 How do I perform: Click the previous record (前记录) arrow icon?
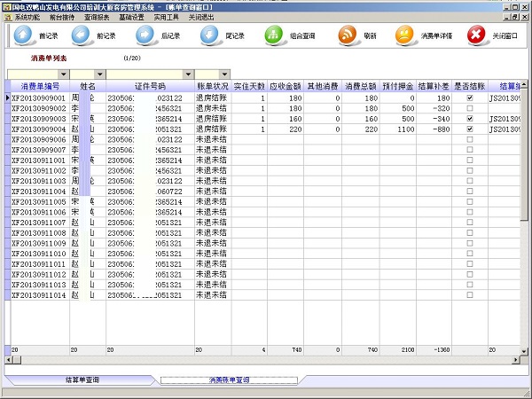point(81,35)
